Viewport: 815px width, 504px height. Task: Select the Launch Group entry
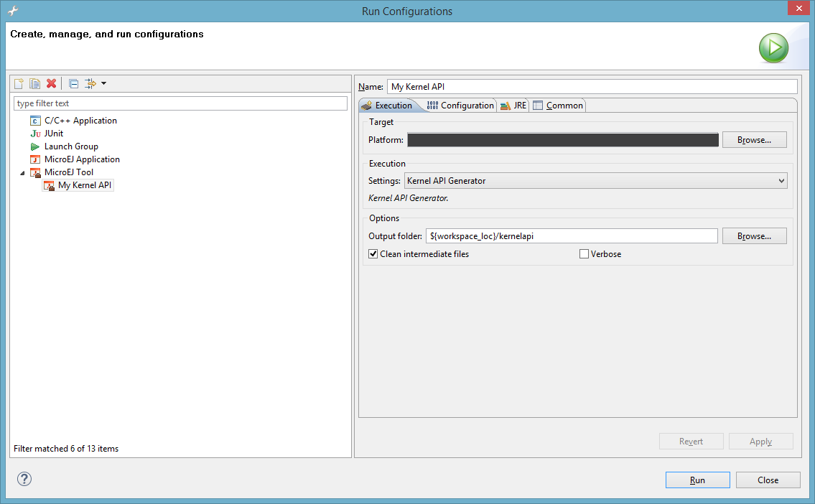[71, 146]
